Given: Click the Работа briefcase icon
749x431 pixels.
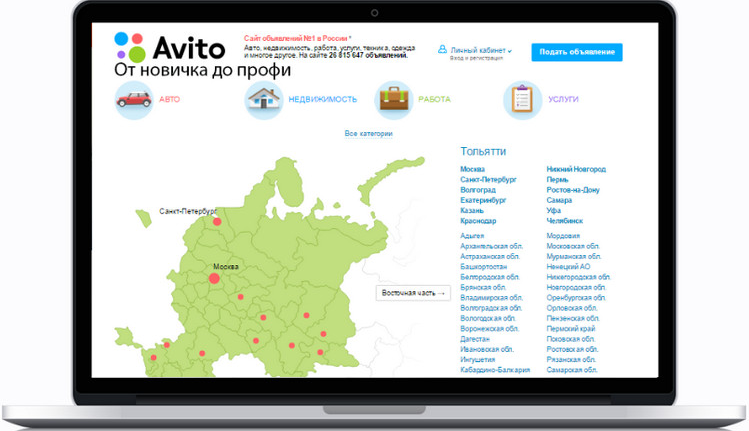Looking at the screenshot, I should (394, 100).
